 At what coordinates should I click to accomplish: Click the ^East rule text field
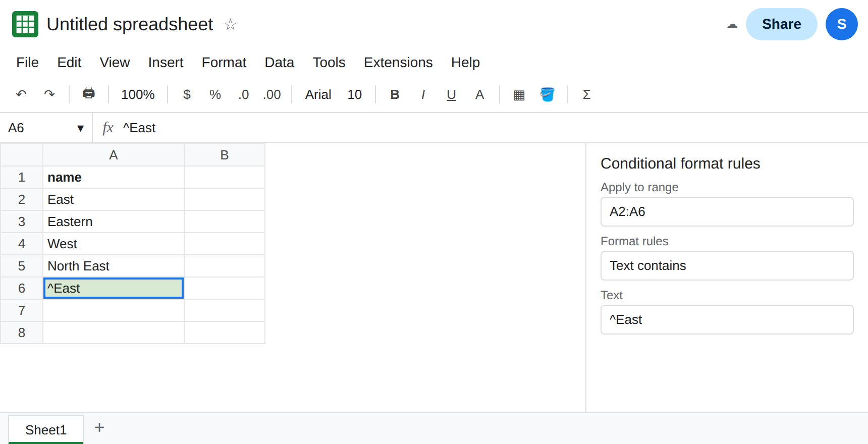pos(727,319)
